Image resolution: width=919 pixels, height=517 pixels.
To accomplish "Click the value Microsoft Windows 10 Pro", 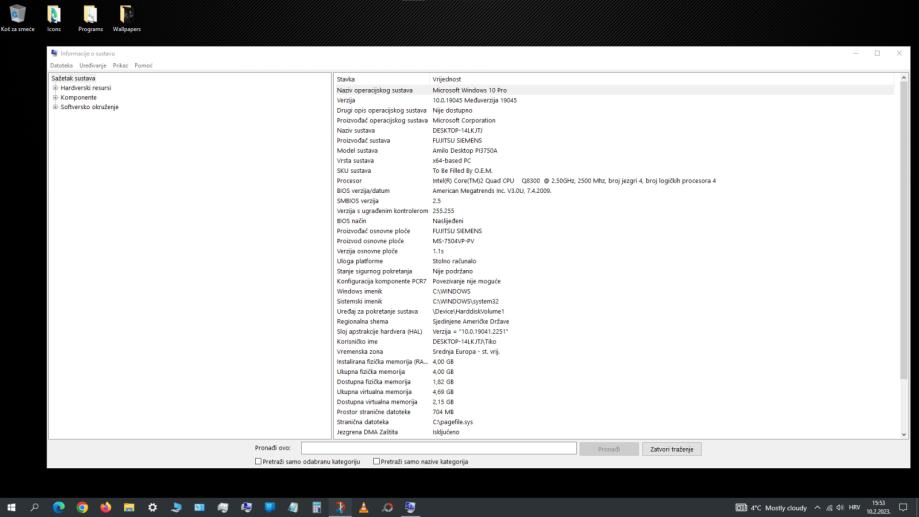I will 469,90.
